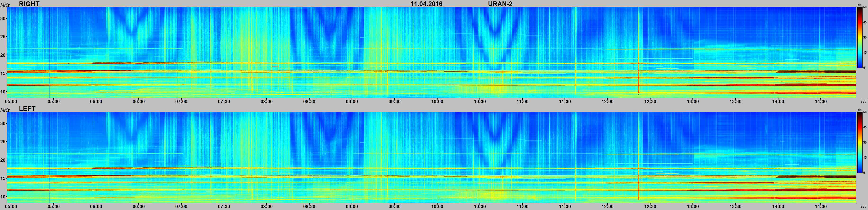Click the 10:00 time tick under LEFT panel
This screenshot has height=210, width=868.
[437, 206]
